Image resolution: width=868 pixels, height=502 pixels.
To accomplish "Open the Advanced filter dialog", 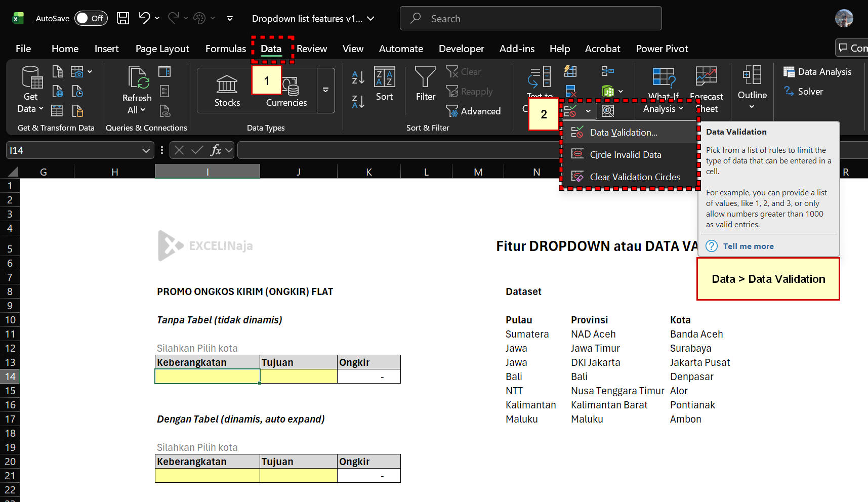I will point(474,111).
